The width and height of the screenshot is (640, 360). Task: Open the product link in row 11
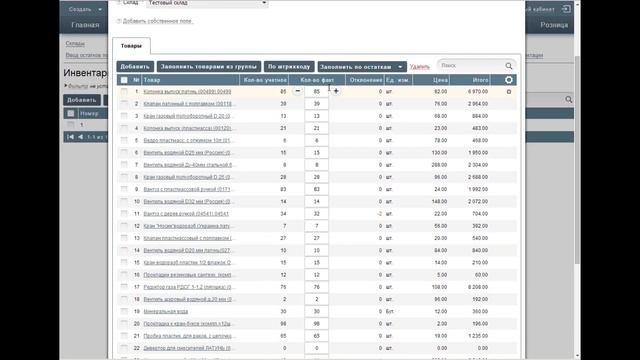[x=186, y=213]
